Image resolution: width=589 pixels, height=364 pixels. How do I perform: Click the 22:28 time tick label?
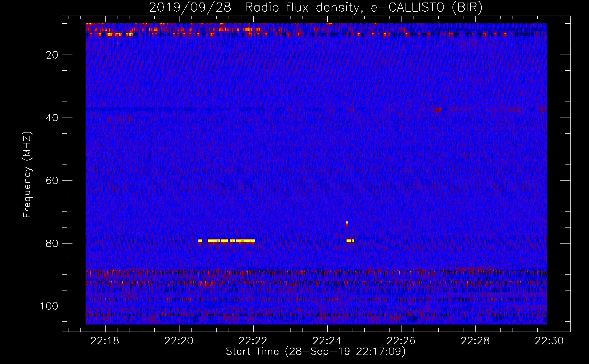(x=475, y=341)
